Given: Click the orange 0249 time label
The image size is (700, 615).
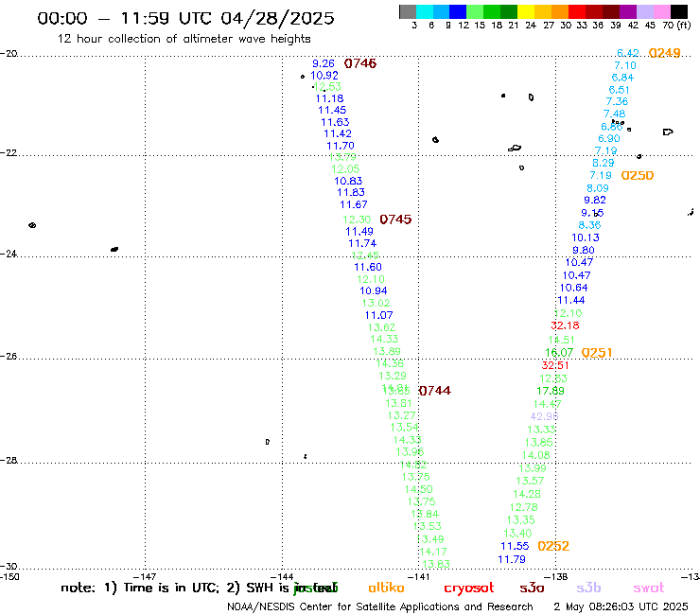Looking at the screenshot, I should click(x=664, y=53).
